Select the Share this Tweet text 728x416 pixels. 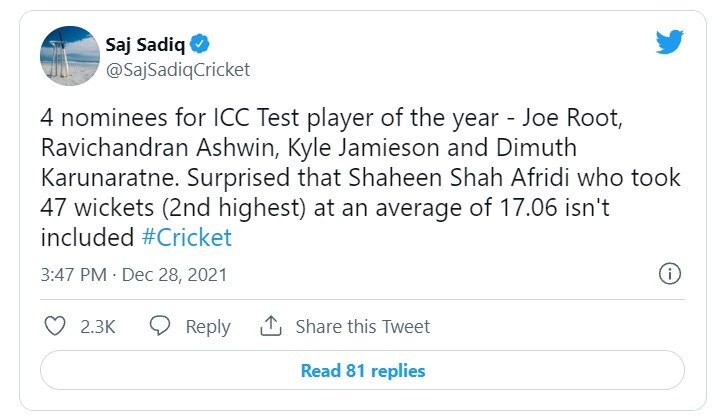tap(363, 327)
